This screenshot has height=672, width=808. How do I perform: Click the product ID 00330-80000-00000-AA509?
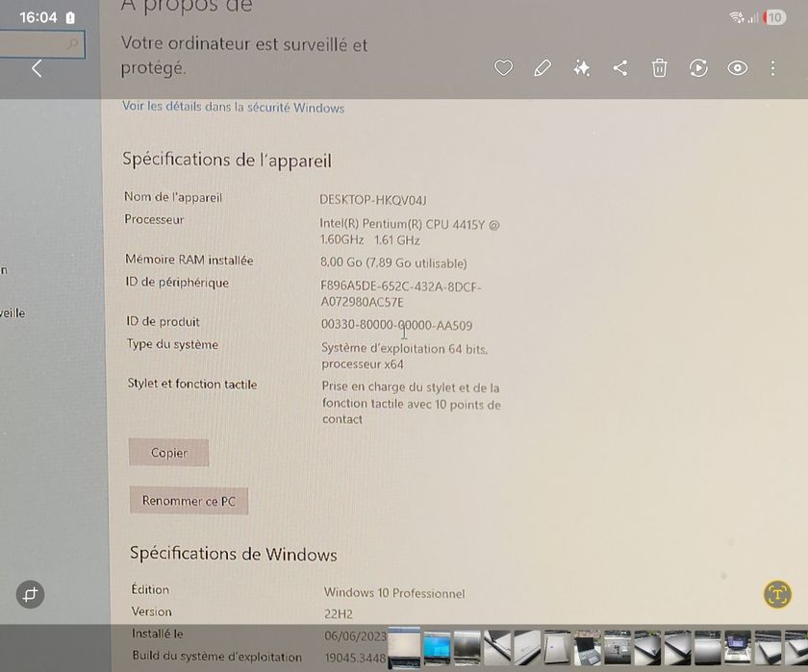(x=396, y=325)
